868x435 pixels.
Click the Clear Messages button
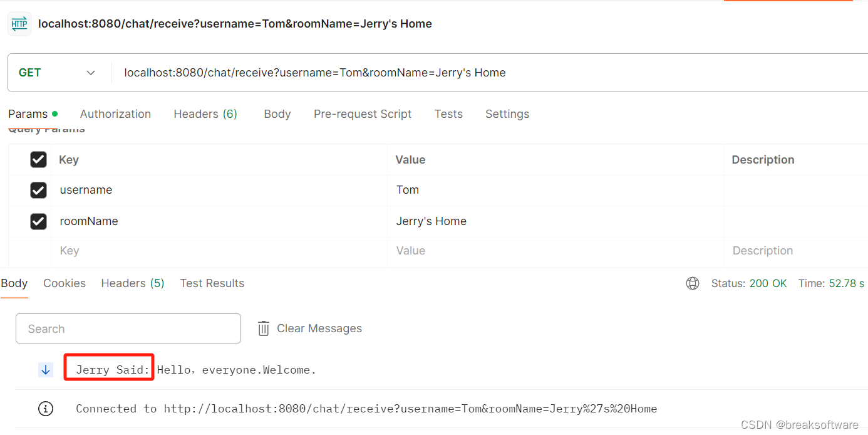[319, 328]
